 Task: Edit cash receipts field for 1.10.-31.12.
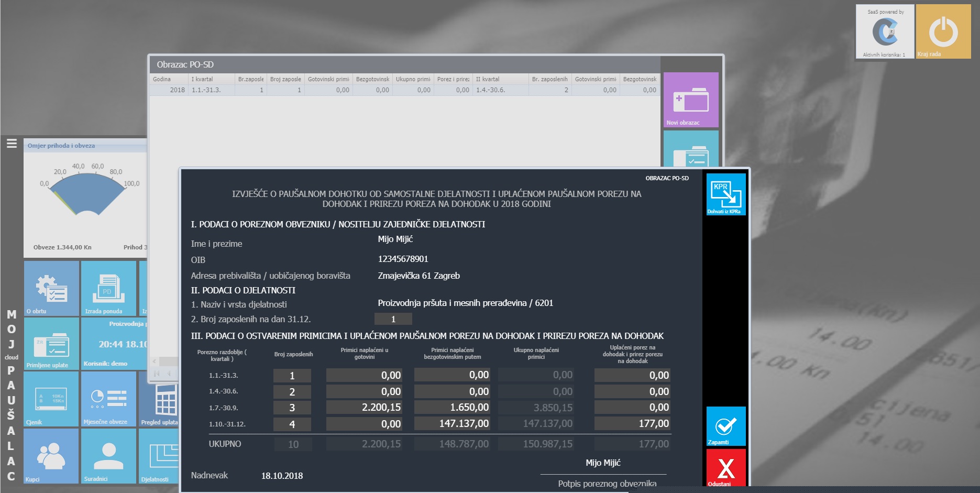[364, 423]
